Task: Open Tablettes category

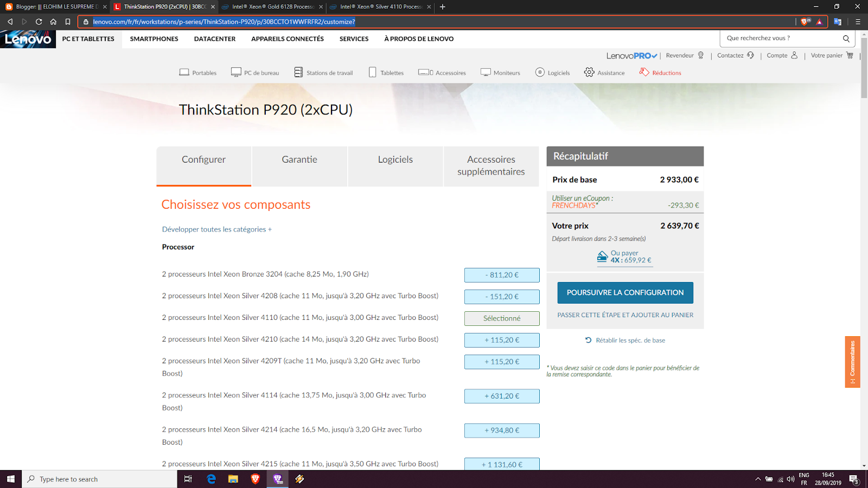Action: click(386, 73)
